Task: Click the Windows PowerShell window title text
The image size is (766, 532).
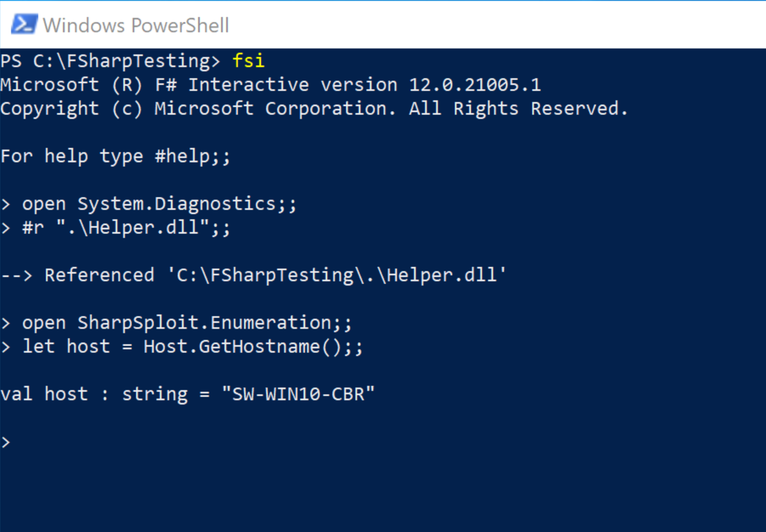Action: click(136, 25)
